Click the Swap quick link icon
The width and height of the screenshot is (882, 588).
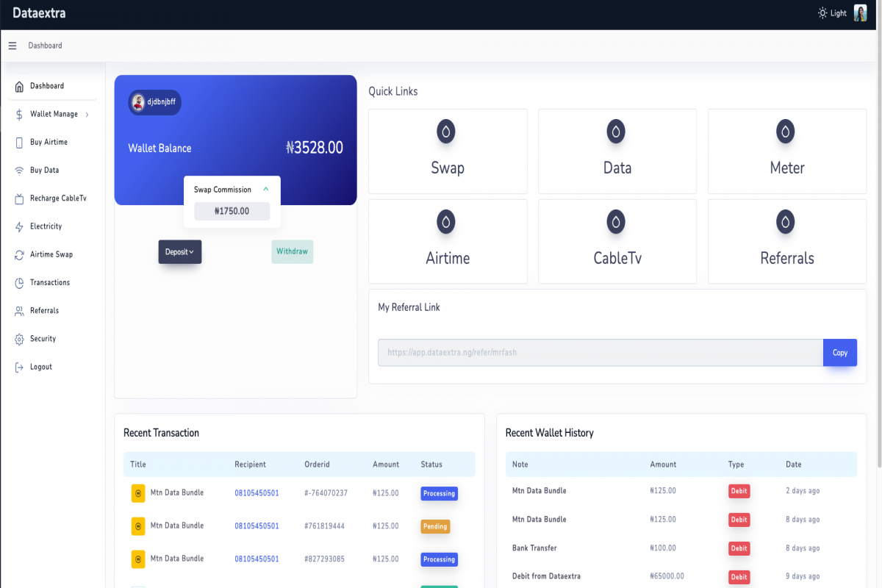point(447,131)
